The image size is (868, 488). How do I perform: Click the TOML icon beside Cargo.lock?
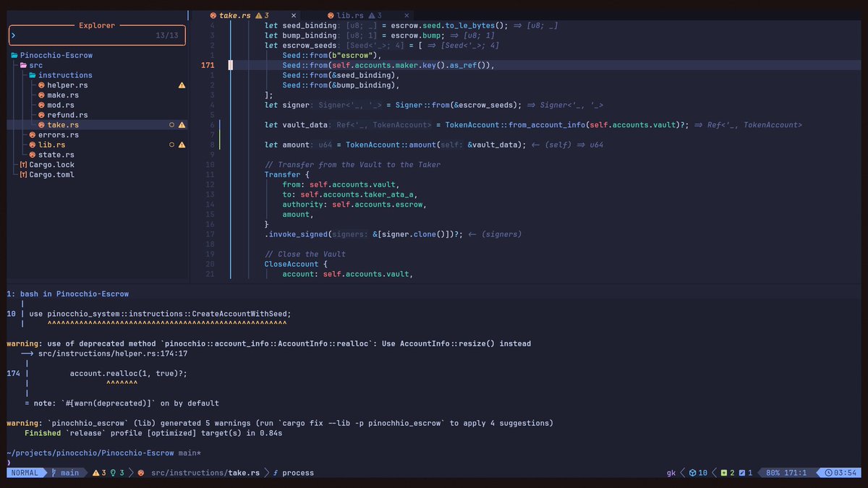coord(23,165)
